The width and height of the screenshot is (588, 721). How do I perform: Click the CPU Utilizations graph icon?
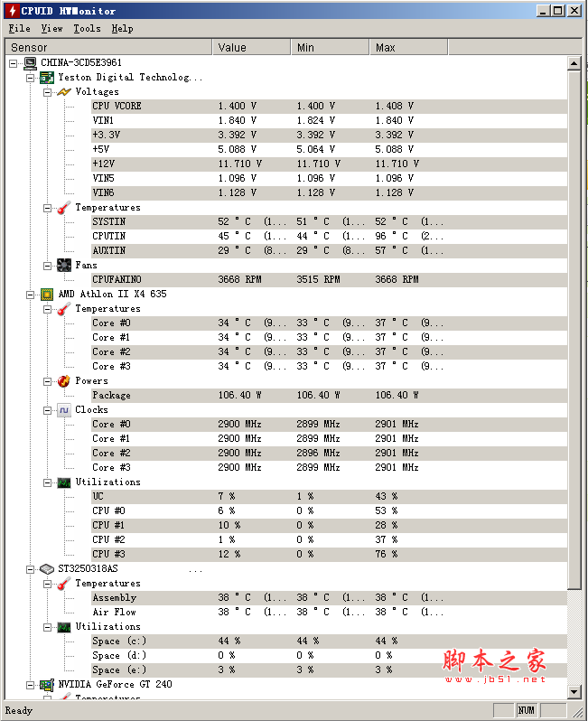click(64, 482)
